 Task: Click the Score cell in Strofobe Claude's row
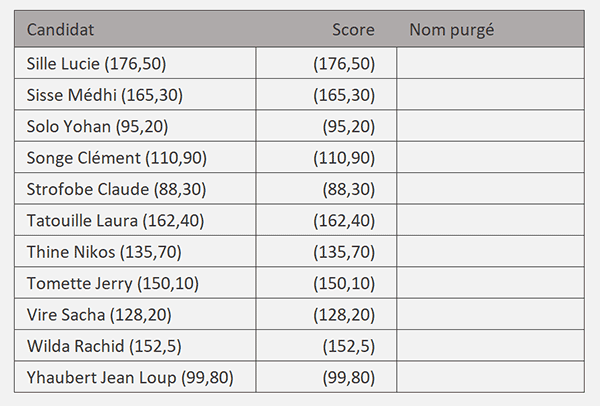326,190
